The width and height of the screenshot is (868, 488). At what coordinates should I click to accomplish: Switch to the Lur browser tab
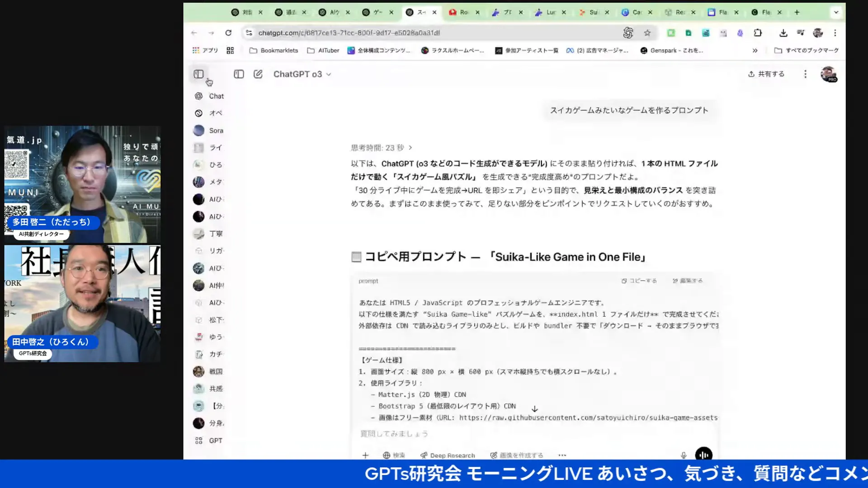pyautogui.click(x=550, y=12)
